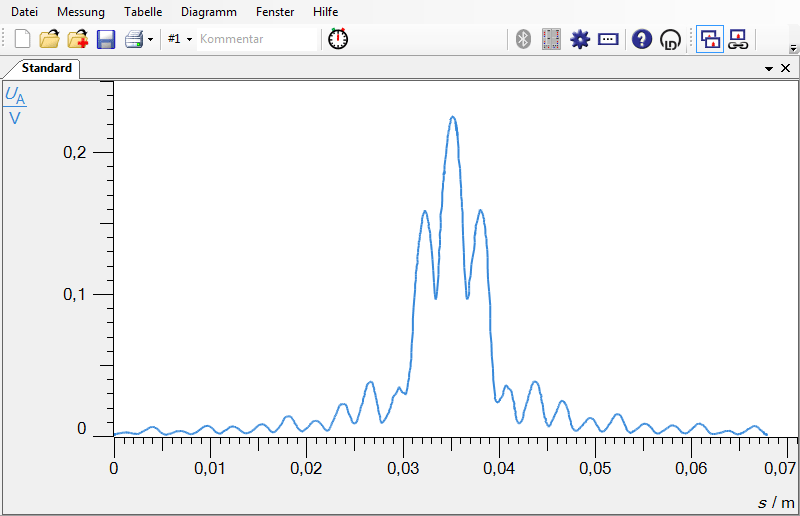Open the Tabelle menu

(x=143, y=12)
